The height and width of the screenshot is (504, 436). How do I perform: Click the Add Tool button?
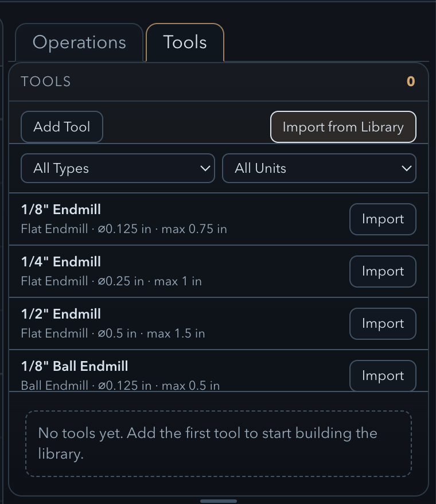coord(61,127)
